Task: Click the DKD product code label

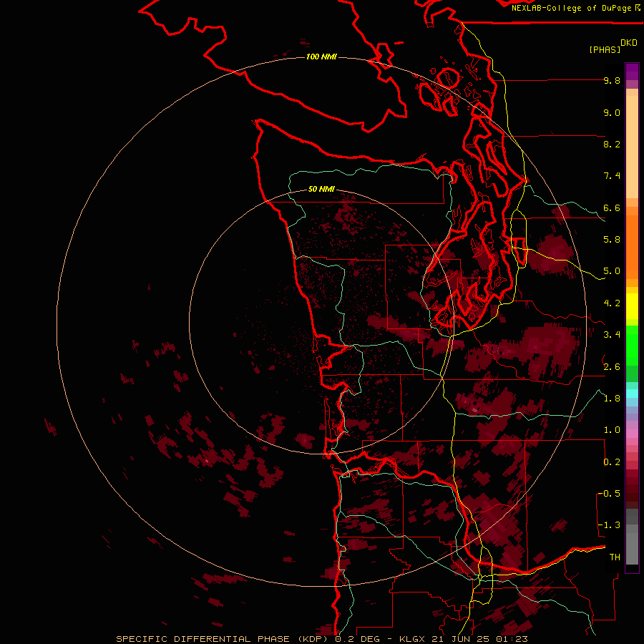Action: [629, 43]
